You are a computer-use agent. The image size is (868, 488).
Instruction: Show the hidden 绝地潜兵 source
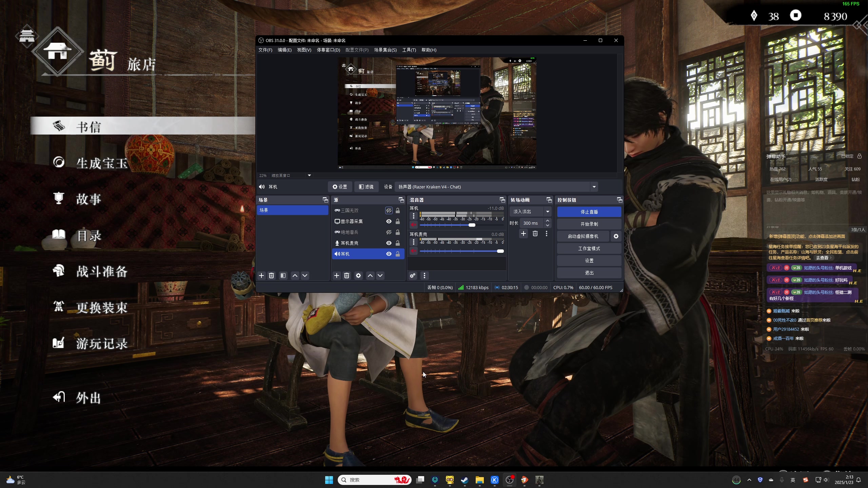(x=389, y=232)
